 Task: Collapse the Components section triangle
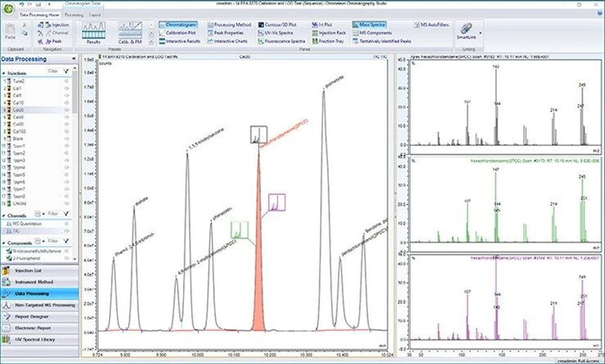(4, 243)
